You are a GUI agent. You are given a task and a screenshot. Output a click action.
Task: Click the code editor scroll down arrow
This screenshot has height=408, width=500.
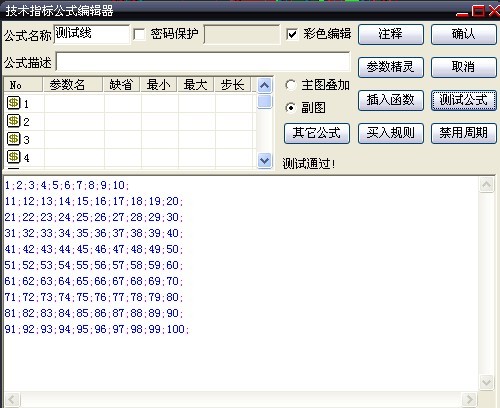[486, 382]
